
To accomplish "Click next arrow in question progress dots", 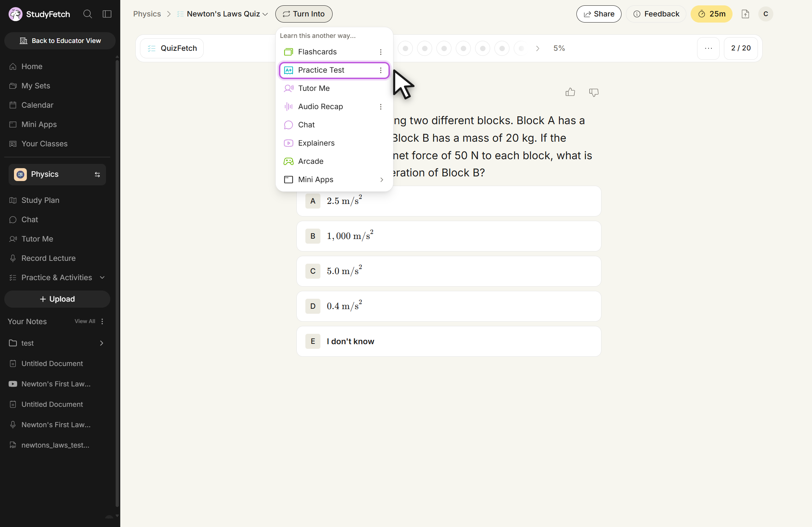I will coord(537,48).
